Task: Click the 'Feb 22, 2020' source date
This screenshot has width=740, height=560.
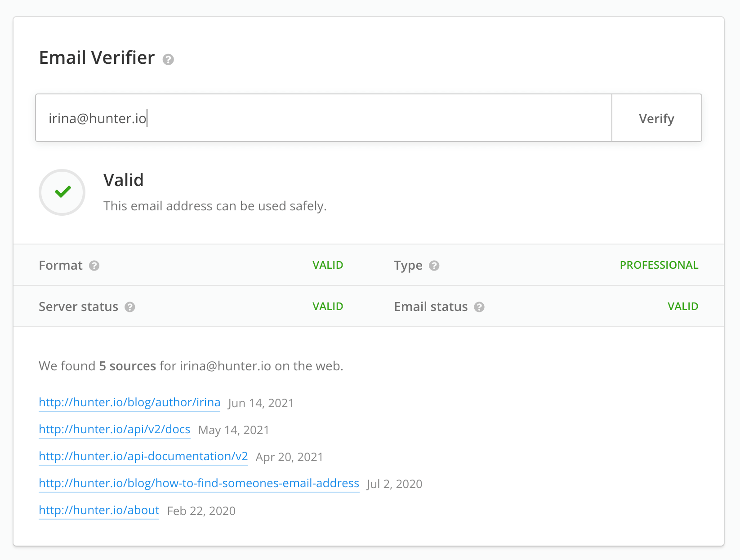Action: pos(201,511)
